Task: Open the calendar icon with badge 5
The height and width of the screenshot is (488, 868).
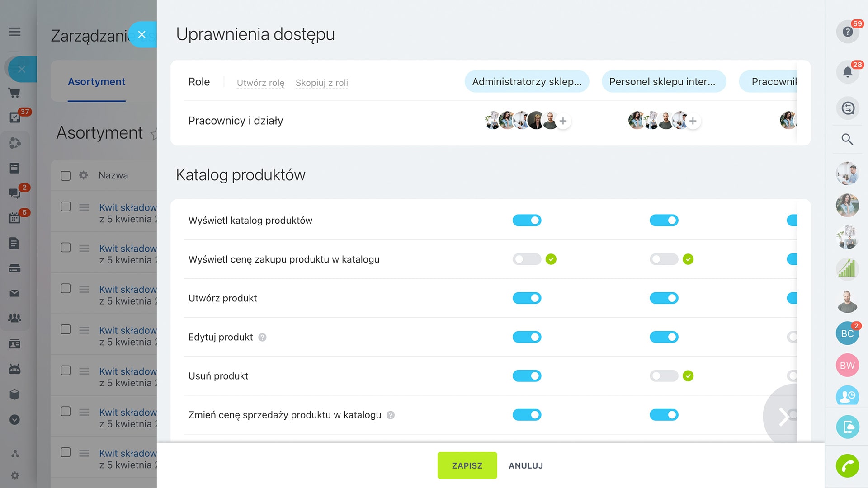Action: 14,218
